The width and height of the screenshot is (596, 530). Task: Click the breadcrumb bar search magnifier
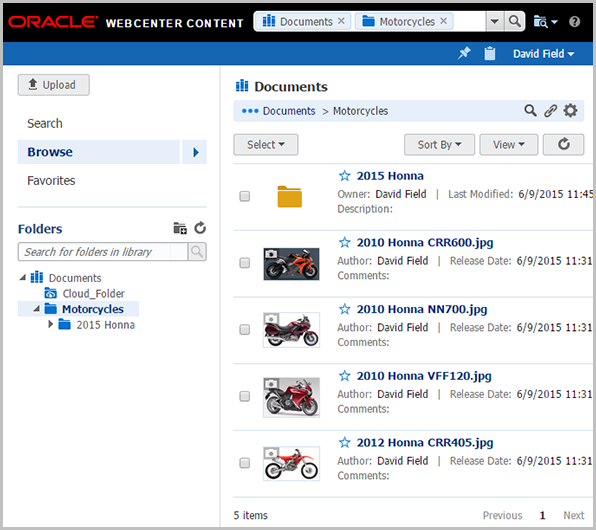[530, 111]
